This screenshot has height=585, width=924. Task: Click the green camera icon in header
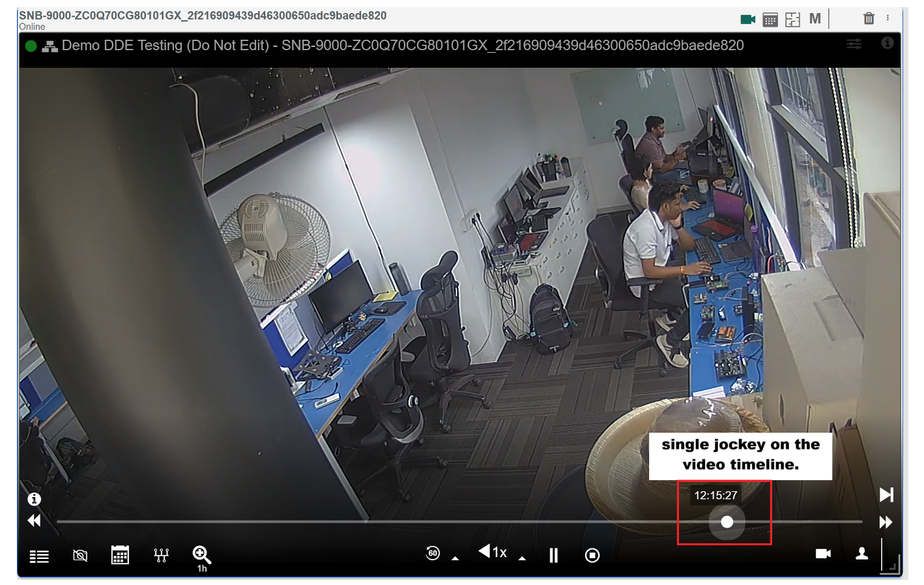(747, 20)
